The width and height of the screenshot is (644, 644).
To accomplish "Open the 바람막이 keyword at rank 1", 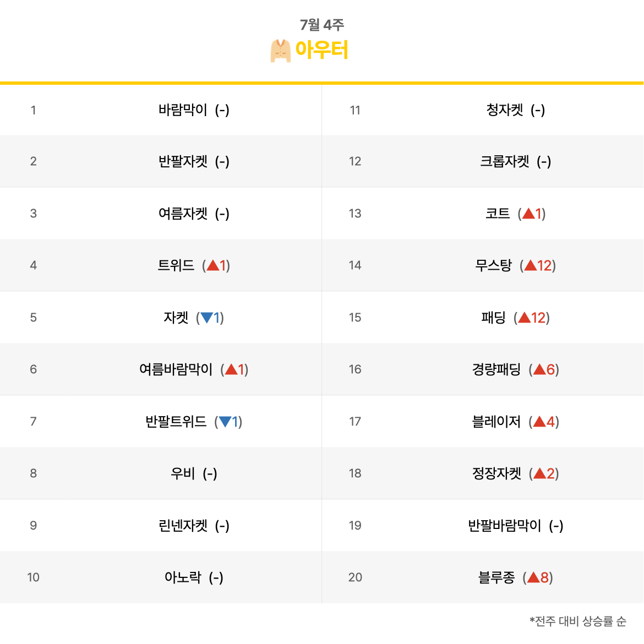I will coord(183,110).
